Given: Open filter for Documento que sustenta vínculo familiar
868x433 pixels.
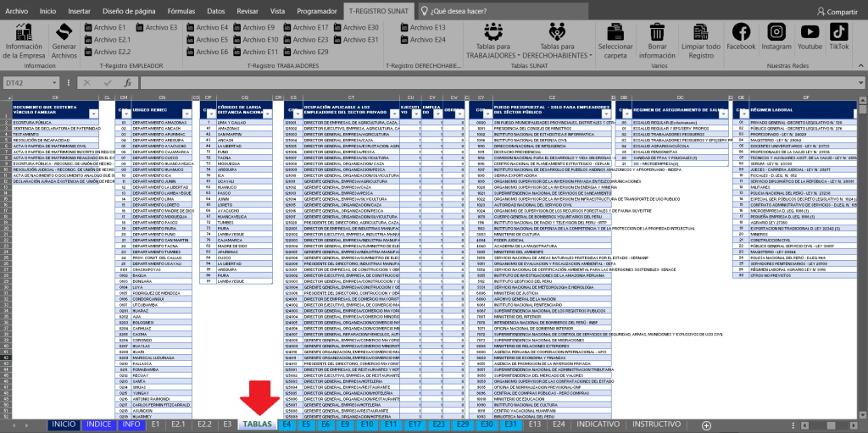Looking at the screenshot, I should 94,113.
